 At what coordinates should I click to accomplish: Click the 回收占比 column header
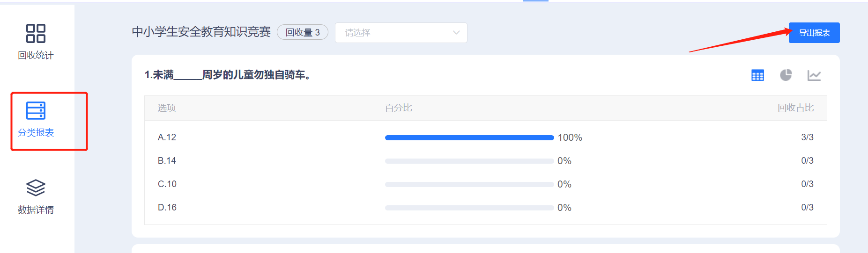[x=796, y=108]
